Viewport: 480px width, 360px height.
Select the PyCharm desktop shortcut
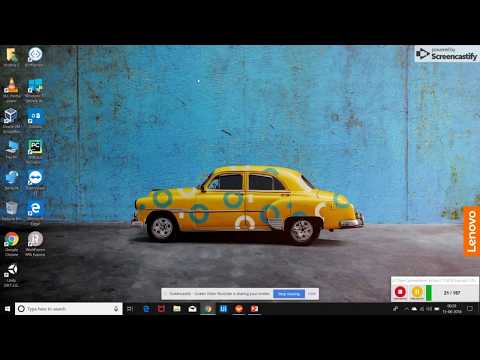pyautogui.click(x=35, y=151)
